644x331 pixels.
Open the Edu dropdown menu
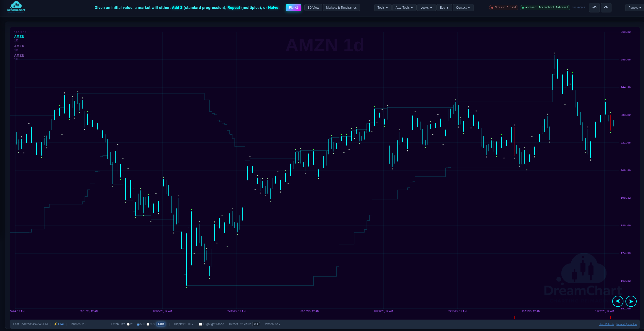[444, 8]
